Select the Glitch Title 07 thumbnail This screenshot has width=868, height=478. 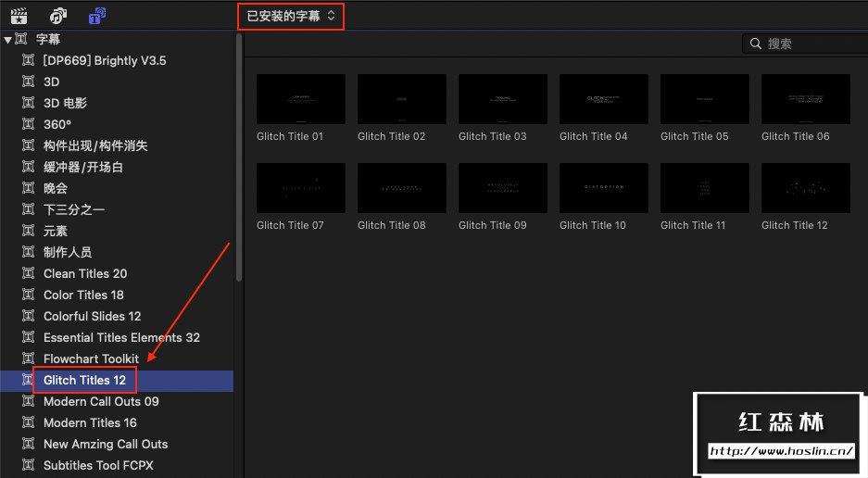point(301,188)
